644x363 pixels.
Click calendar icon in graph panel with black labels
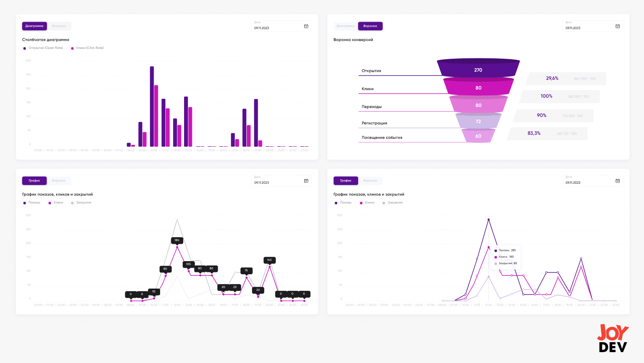pos(306,181)
